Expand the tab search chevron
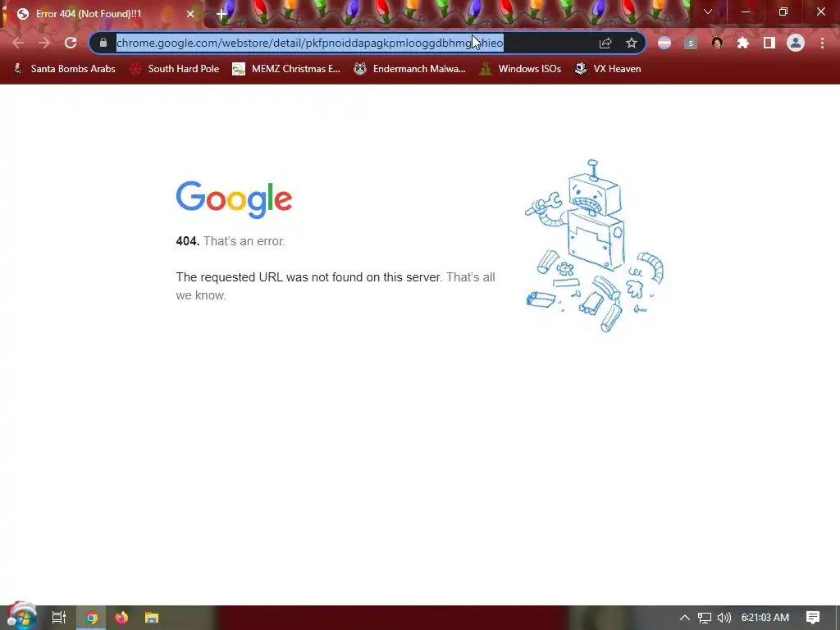Screen dimensions: 840x630 pyautogui.click(x=708, y=11)
